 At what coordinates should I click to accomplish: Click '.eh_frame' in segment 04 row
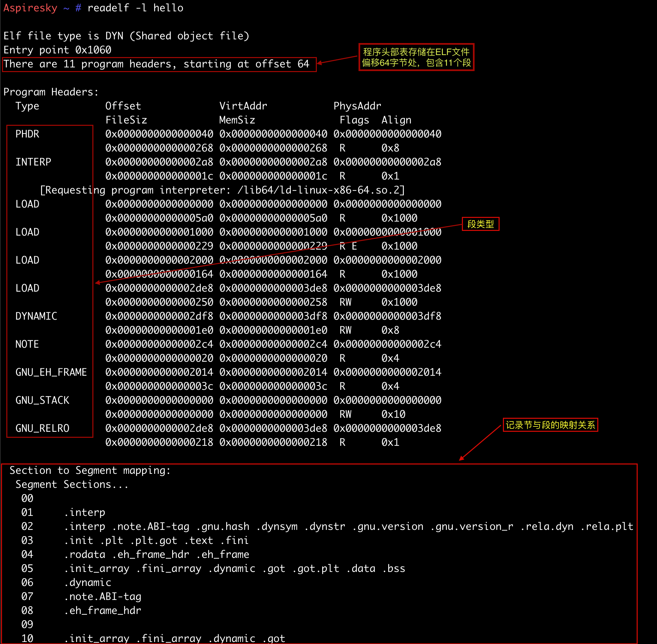tap(222, 554)
